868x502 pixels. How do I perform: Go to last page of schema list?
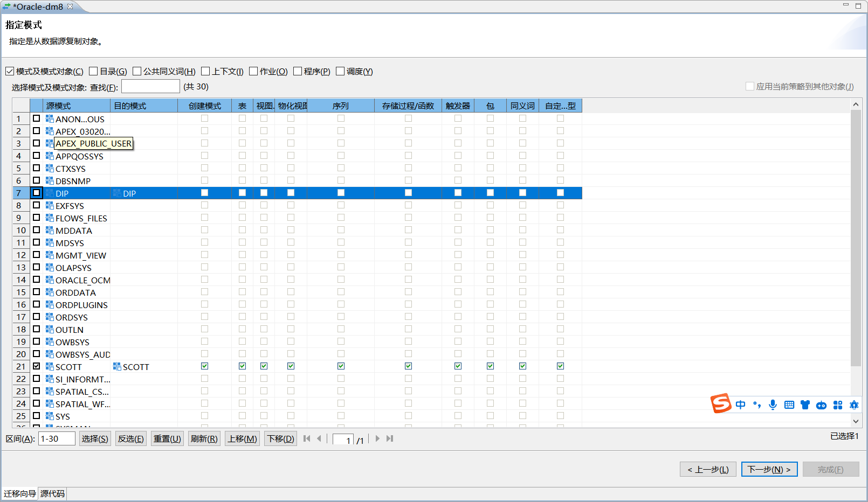[x=390, y=438]
